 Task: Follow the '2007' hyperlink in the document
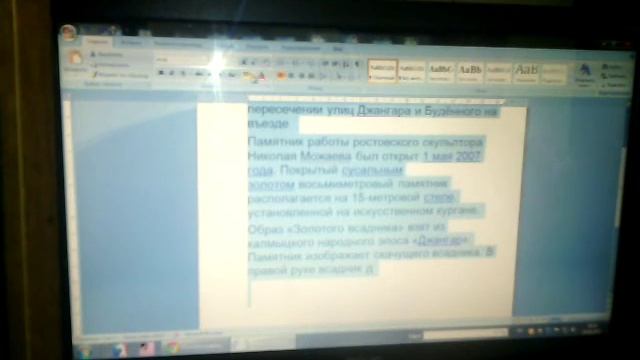click(468, 156)
